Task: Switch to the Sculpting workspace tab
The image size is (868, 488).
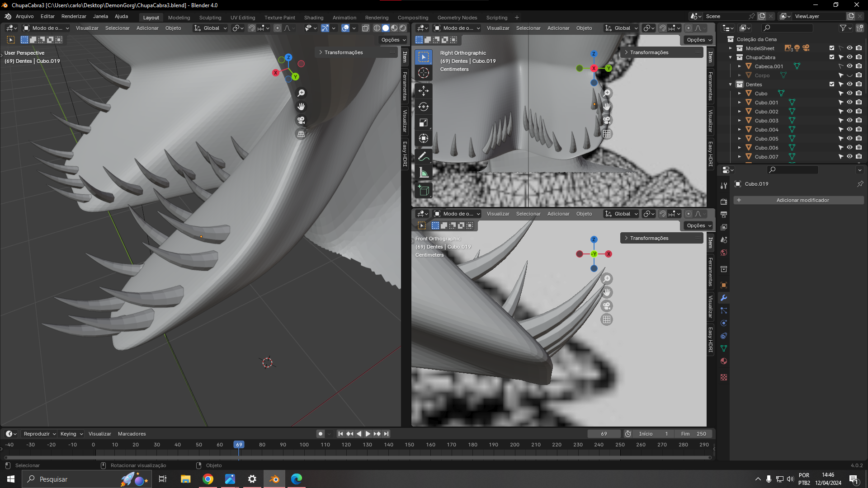Action: [210, 18]
